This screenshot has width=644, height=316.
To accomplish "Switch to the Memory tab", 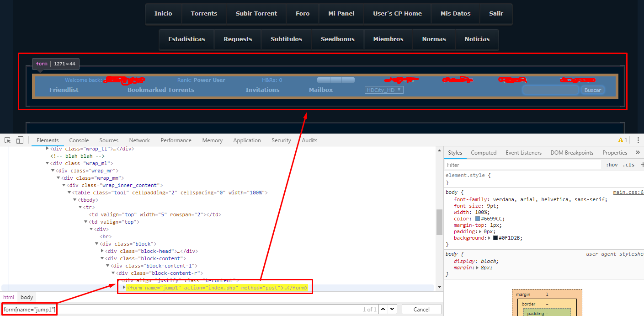I will pyautogui.click(x=213, y=140).
